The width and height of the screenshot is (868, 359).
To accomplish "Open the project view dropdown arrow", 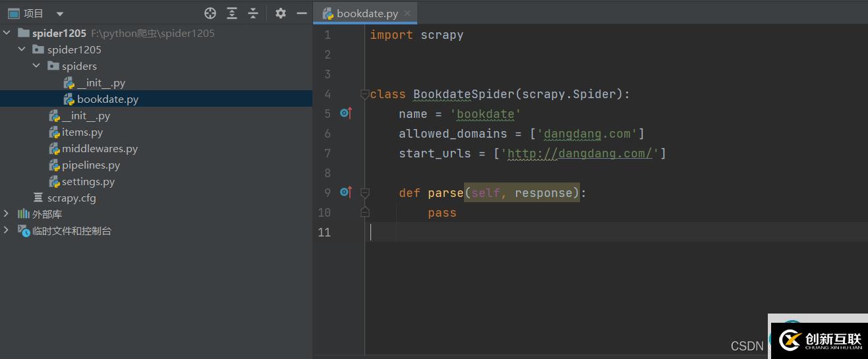I will [60, 14].
